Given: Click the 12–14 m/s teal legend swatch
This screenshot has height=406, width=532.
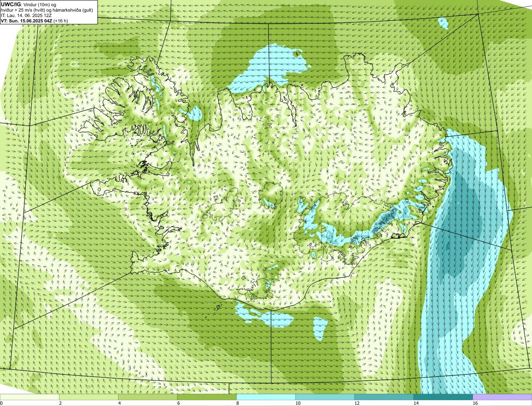Looking at the screenshot, I should (x=384, y=397).
